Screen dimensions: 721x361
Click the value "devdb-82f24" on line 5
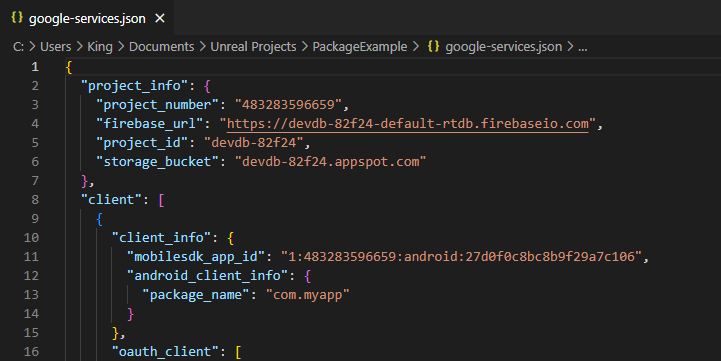click(254, 143)
